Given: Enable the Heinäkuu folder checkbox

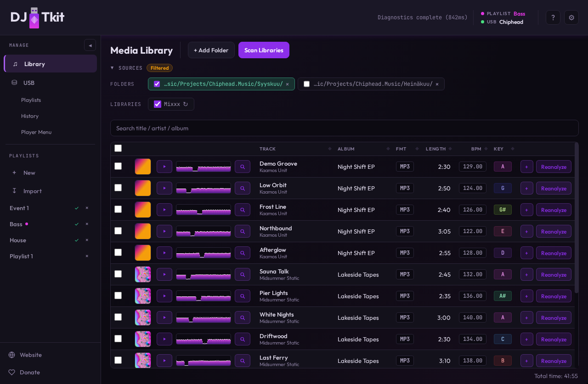Looking at the screenshot, I should click(x=307, y=84).
